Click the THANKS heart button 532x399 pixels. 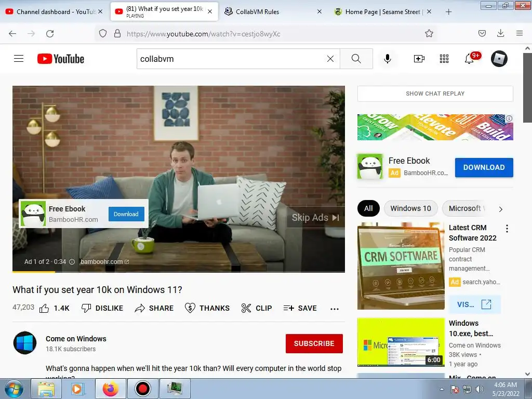(207, 308)
